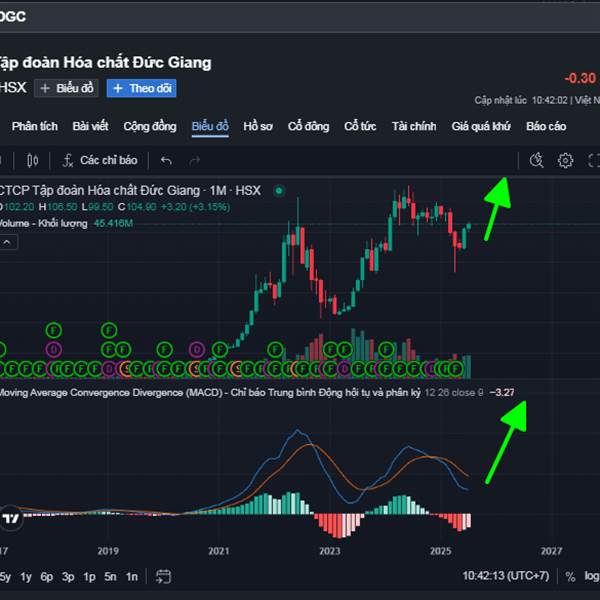Click the 2021 time axis label
This screenshot has width=600, height=600.
(x=218, y=551)
